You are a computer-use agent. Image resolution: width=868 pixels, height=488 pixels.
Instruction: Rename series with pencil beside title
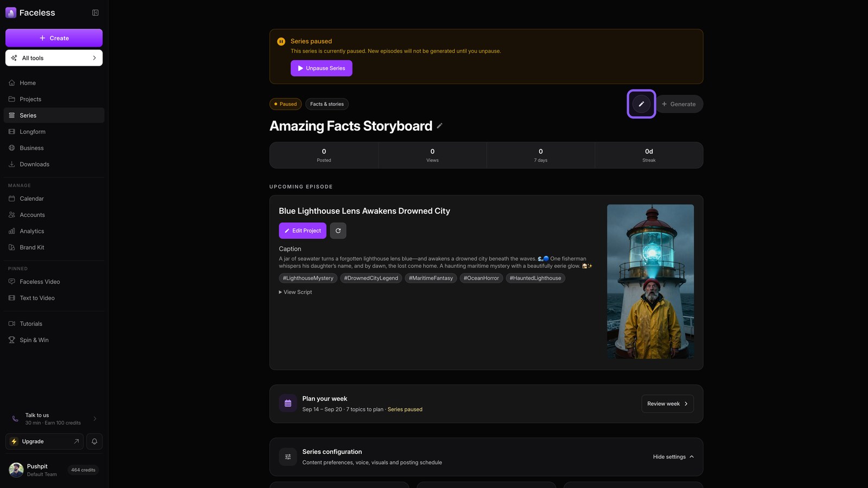(x=439, y=126)
